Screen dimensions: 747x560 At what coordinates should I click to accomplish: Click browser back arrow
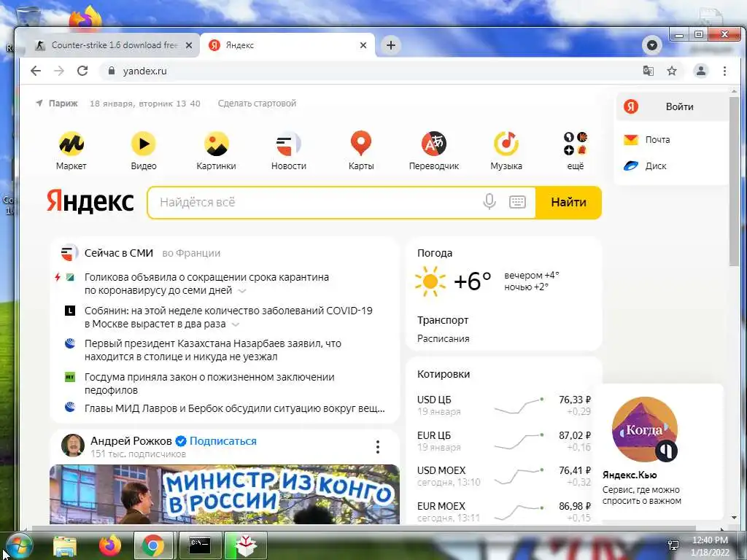tap(36, 71)
